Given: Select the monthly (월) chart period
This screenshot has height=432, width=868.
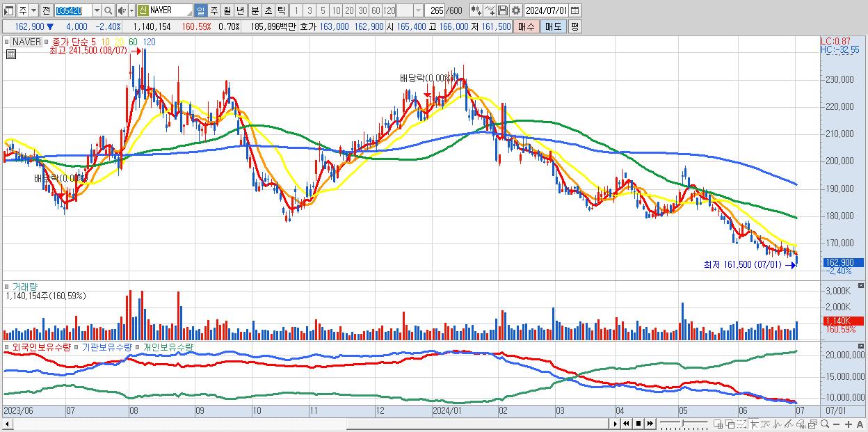Looking at the screenshot, I should pos(227,10).
